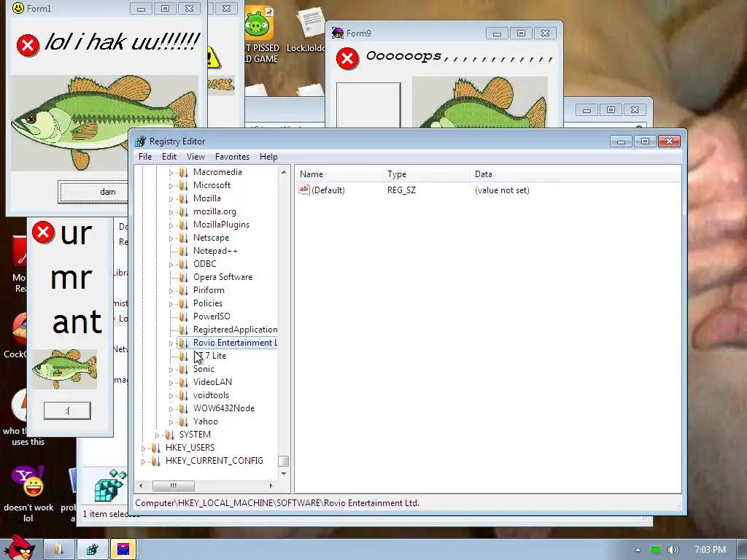Screen dimensions: 747x560
Task: Expand the Piriform registry key
Action: (171, 290)
